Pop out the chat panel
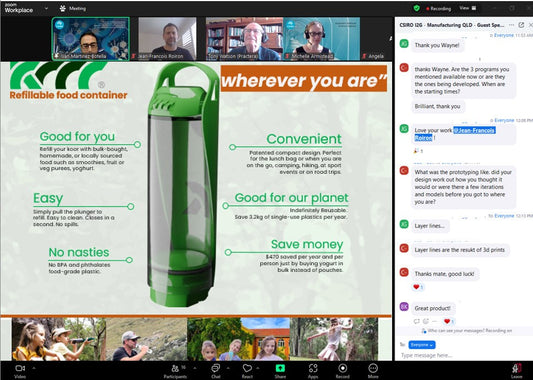This screenshot has height=380, width=533. click(x=521, y=25)
